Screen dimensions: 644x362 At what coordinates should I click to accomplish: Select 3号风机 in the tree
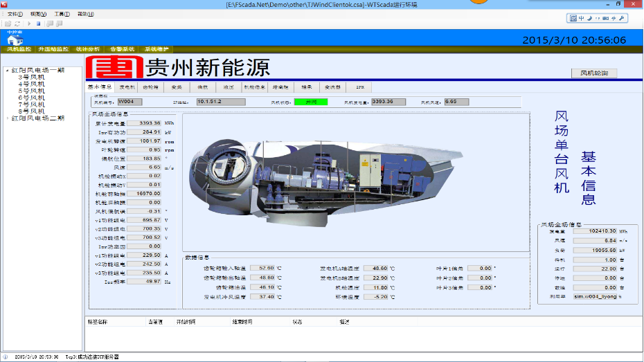pos(31,77)
